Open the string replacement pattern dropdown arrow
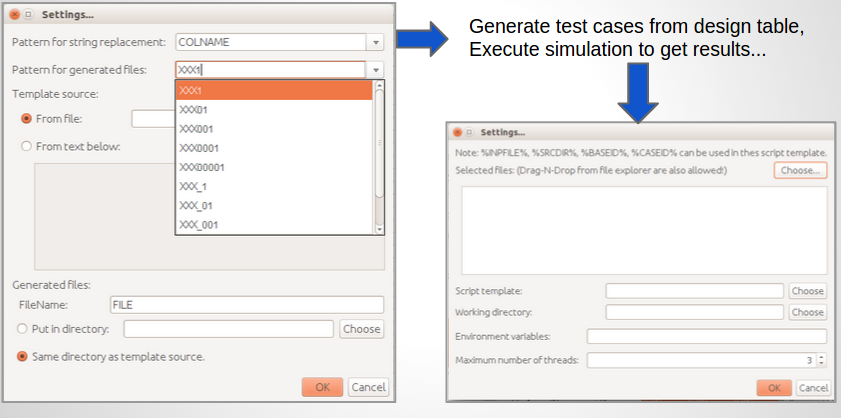The width and height of the screenshot is (841, 418). pos(376,43)
